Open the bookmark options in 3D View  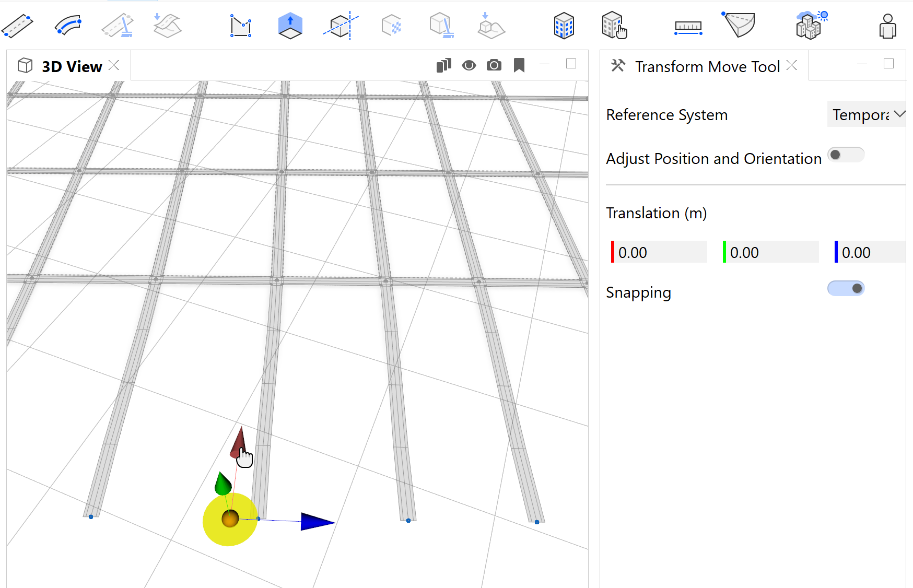point(519,65)
